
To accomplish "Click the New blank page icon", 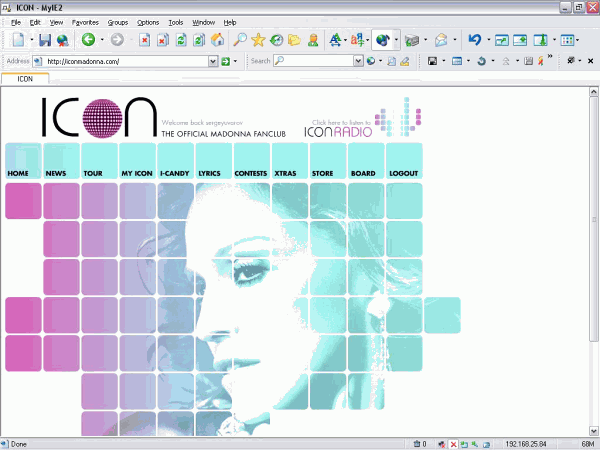I will (19, 39).
